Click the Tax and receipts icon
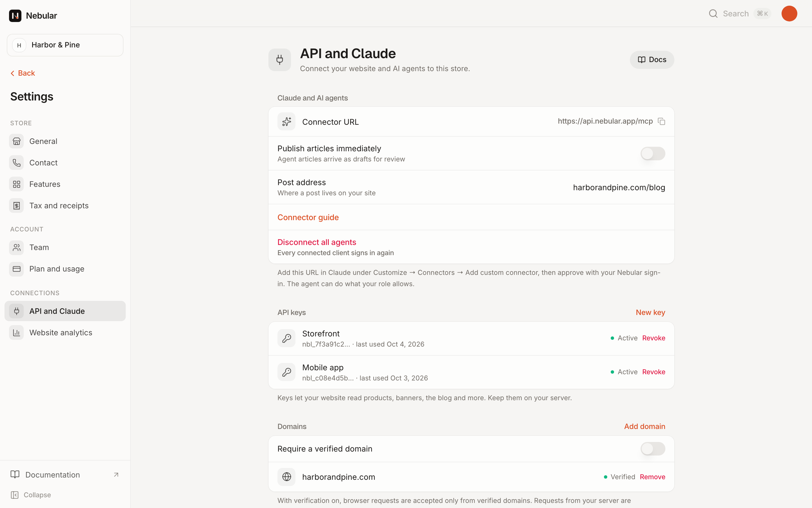The width and height of the screenshot is (812, 508). [x=16, y=206]
